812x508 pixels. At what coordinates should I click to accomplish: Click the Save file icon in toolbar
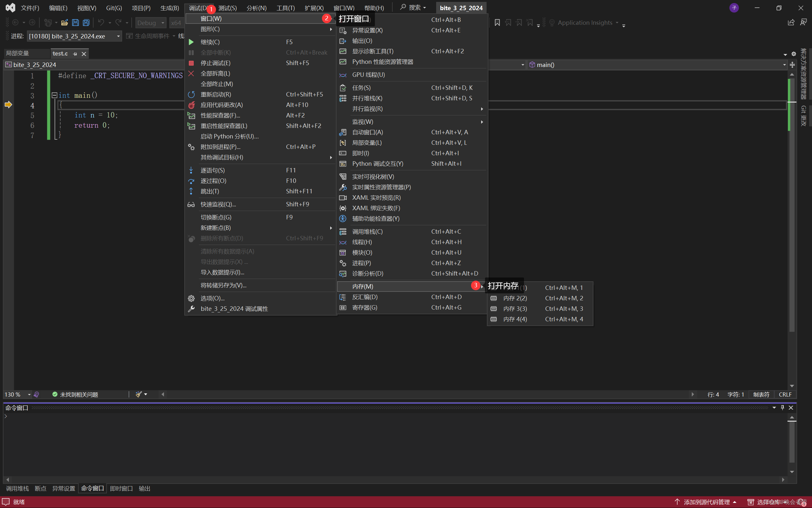(75, 23)
